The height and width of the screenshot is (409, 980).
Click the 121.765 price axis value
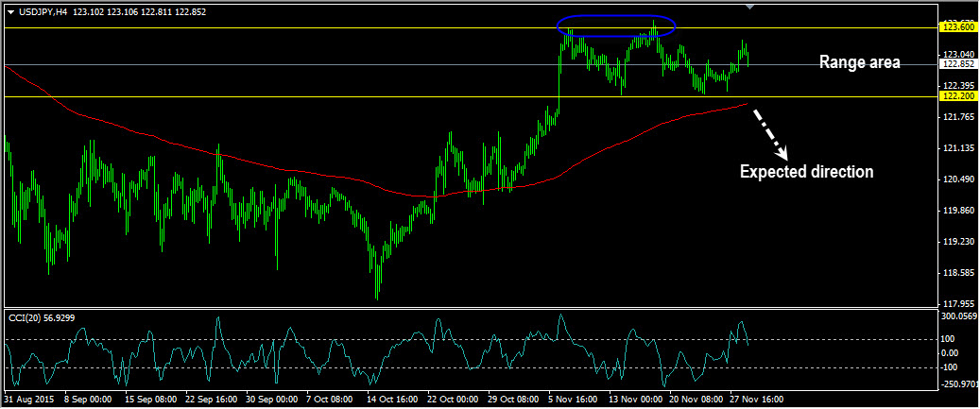click(x=959, y=117)
